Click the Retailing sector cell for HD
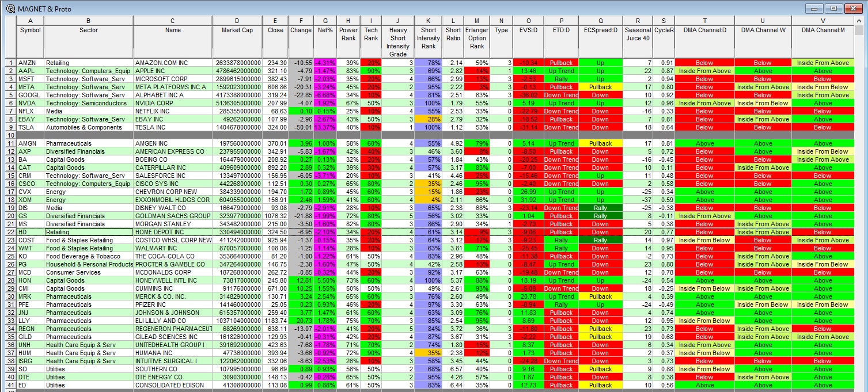The height and width of the screenshot is (392, 868). 89,232
